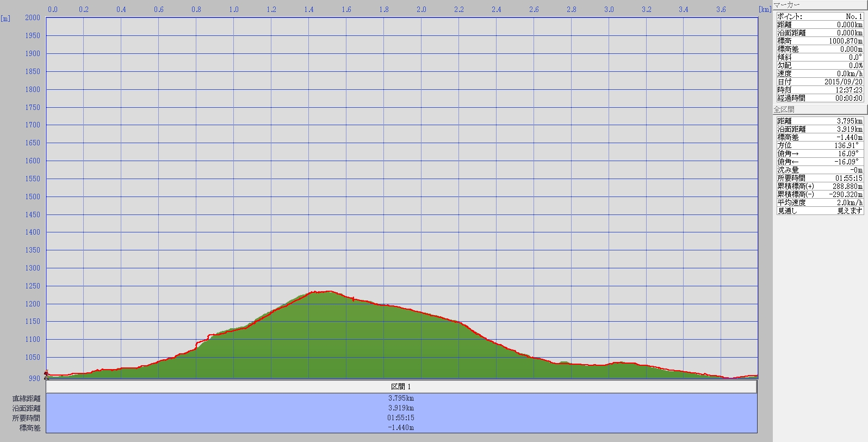Click the 時刻 12:37:23 value
868x442 pixels.
(x=849, y=90)
